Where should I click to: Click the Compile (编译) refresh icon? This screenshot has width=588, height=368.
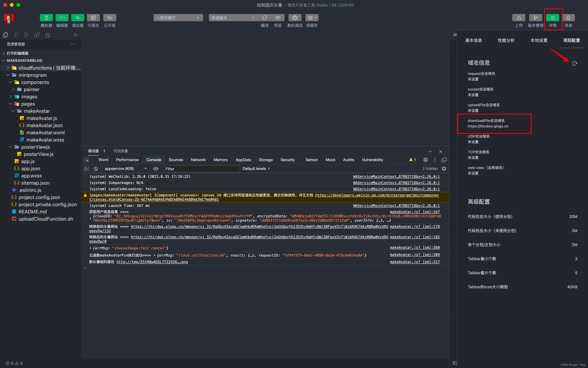[x=265, y=17]
